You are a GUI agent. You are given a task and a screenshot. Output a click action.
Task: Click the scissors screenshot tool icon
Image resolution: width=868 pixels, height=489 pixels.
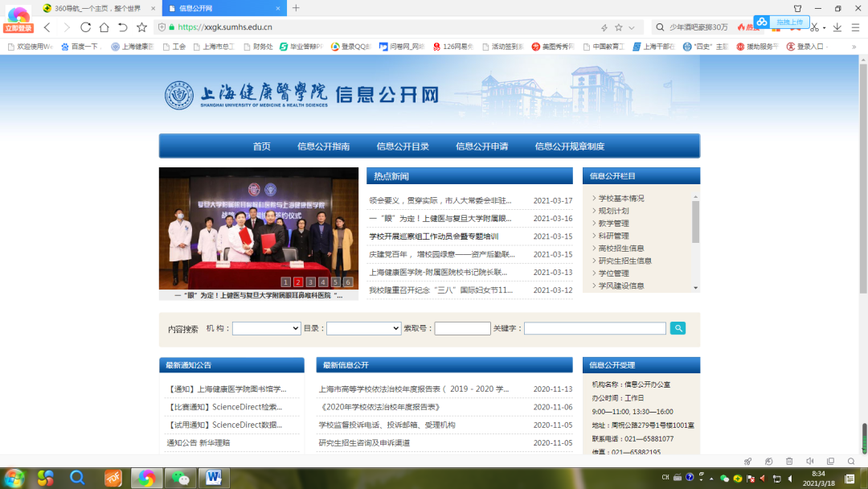814,27
